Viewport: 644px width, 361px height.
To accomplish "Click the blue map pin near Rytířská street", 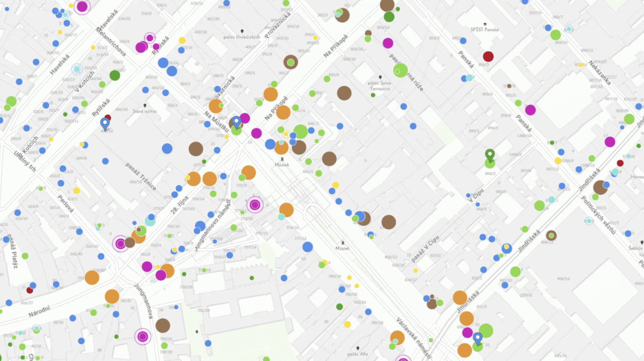I will click(105, 122).
